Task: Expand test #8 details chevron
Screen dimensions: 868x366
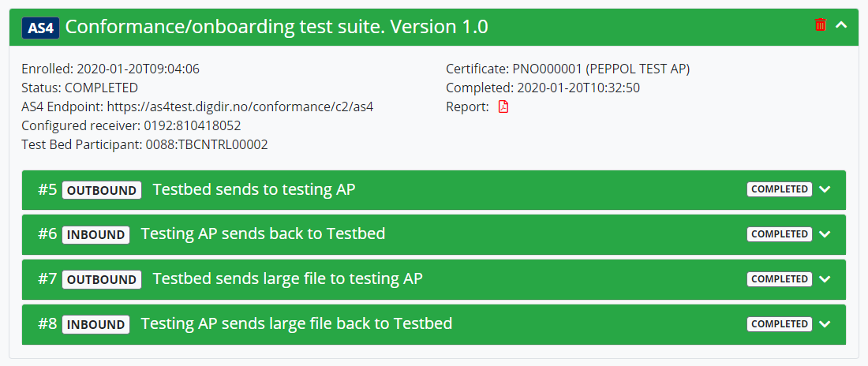Action: pyautogui.click(x=826, y=324)
